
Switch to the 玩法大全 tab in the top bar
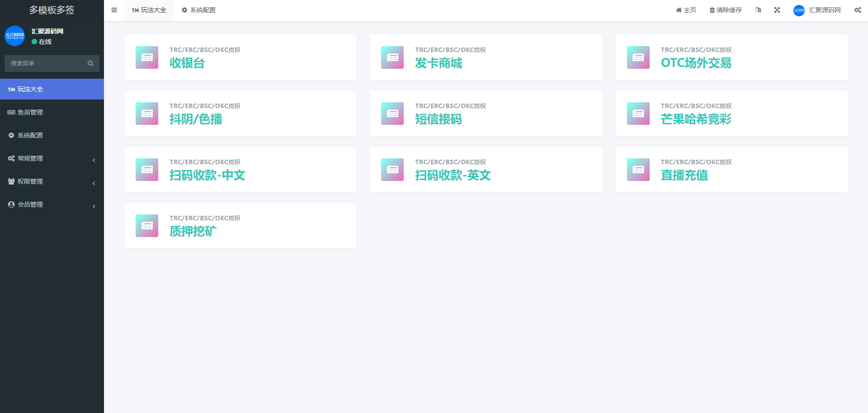149,10
